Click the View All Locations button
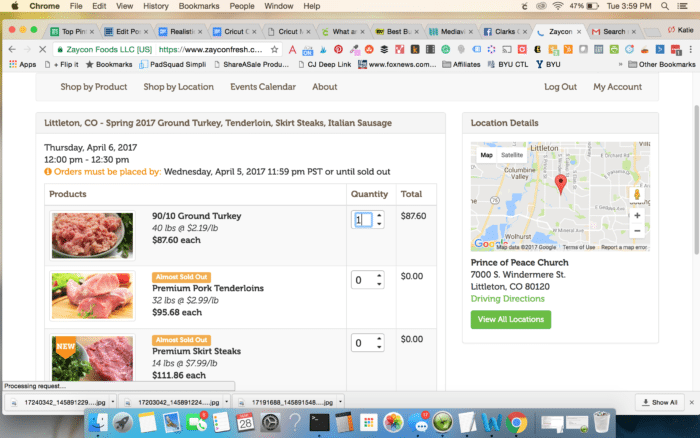Viewport: 700px width, 438px height. tap(510, 319)
